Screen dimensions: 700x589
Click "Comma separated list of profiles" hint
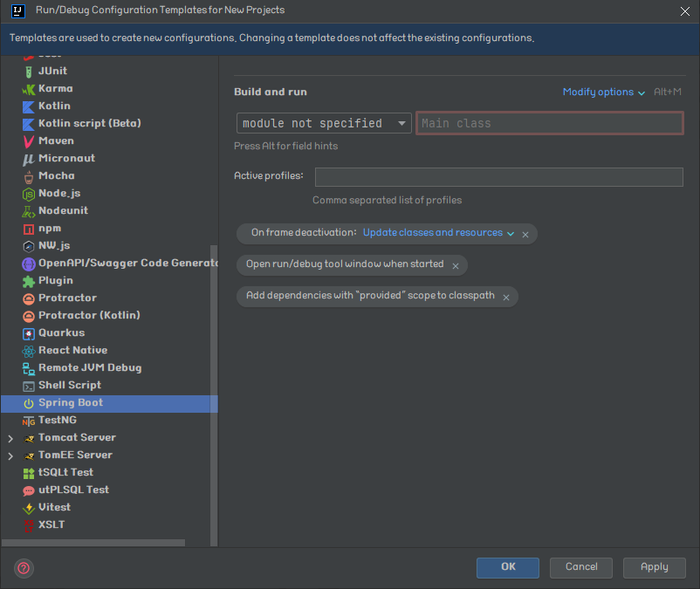pyautogui.click(x=387, y=200)
